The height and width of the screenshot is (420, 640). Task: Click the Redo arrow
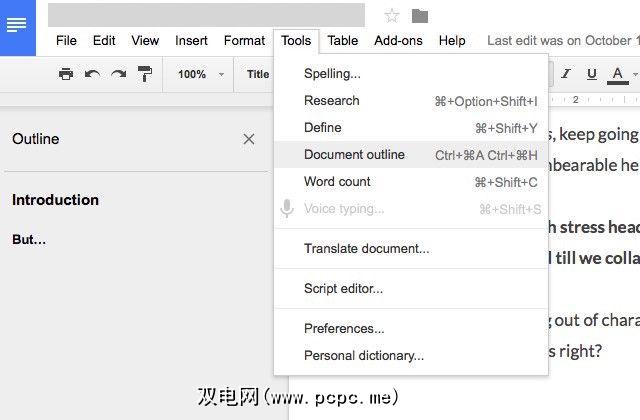click(x=118, y=74)
